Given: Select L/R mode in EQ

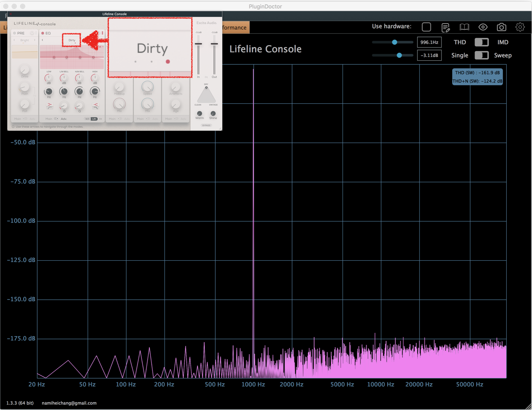Looking at the screenshot, I should [94, 119].
